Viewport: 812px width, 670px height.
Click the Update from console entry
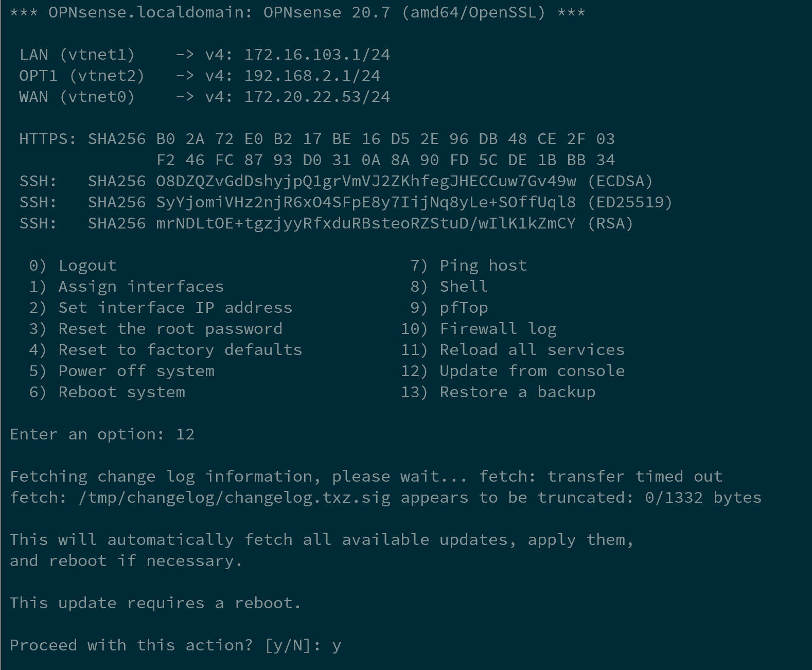[x=532, y=371]
